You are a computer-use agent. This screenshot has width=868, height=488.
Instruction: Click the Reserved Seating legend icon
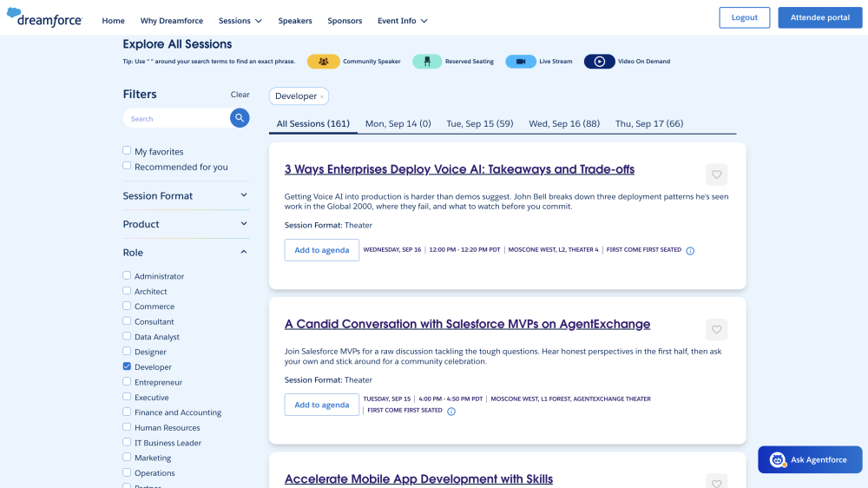[427, 62]
